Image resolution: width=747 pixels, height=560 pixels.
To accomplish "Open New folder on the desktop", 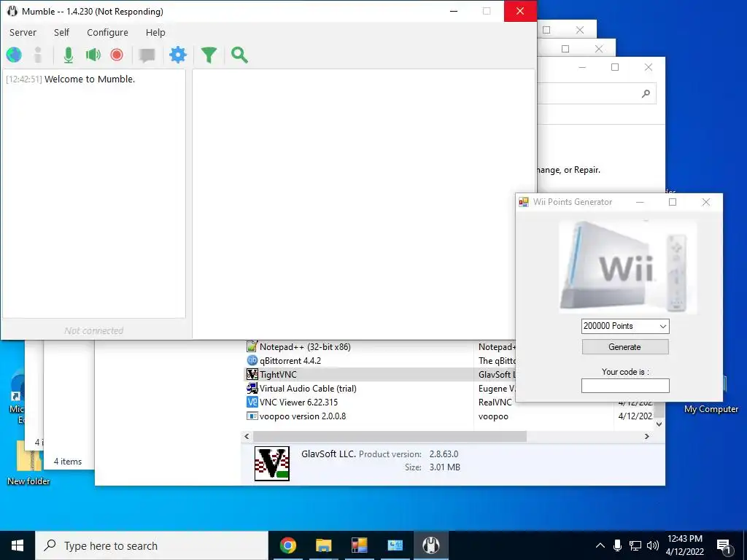I will (x=28, y=462).
